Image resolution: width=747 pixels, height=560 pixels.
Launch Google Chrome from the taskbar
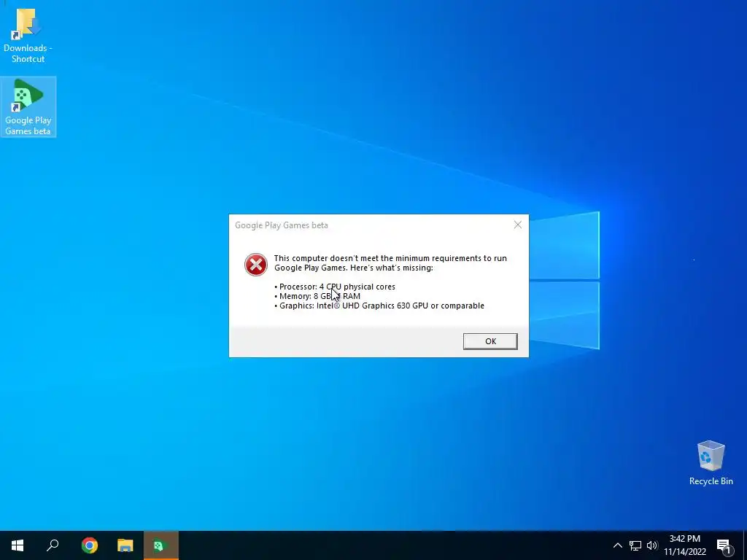(89, 545)
